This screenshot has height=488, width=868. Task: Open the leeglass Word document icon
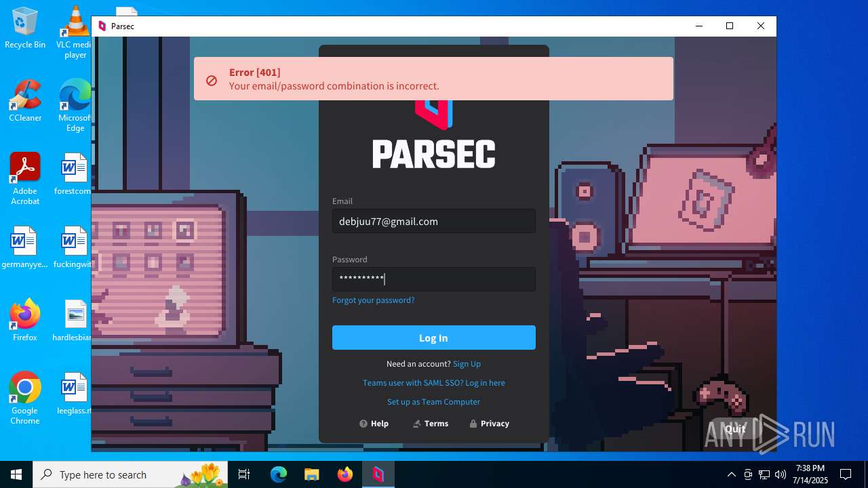(x=73, y=394)
